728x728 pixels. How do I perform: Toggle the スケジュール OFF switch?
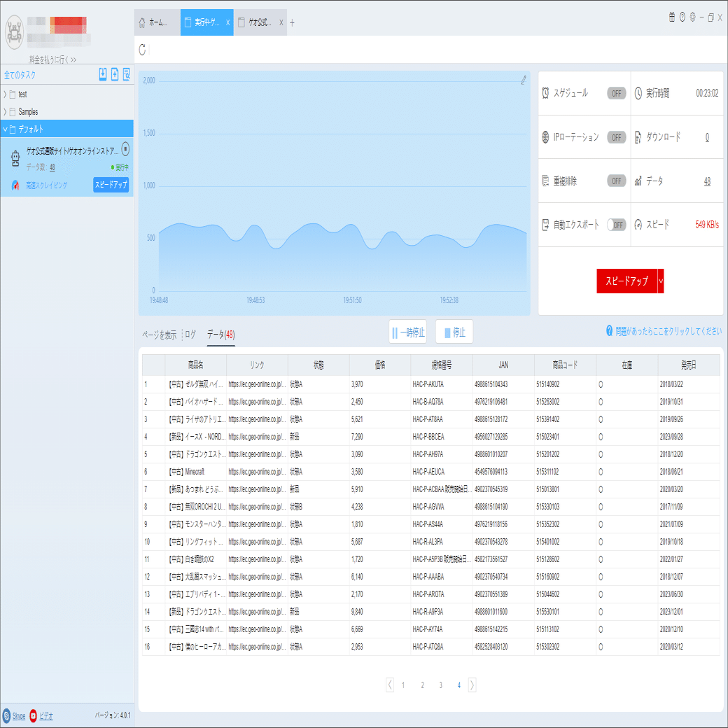[616, 93]
